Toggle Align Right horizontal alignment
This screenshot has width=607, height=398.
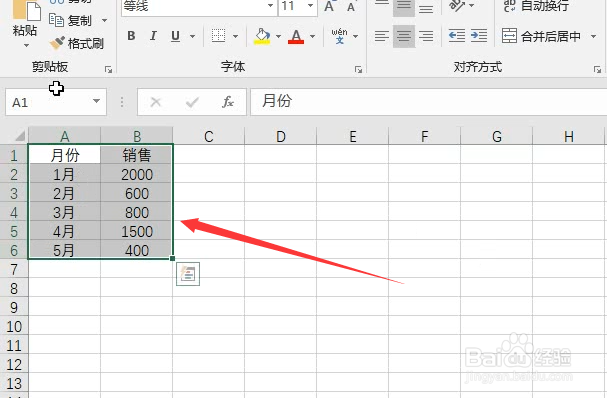(x=426, y=36)
